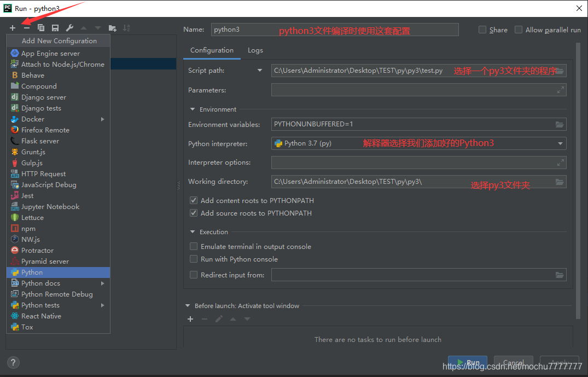Screen dimensions: 588x377
Task: Click the plus Add New Configuration icon
Action: pos(13,28)
